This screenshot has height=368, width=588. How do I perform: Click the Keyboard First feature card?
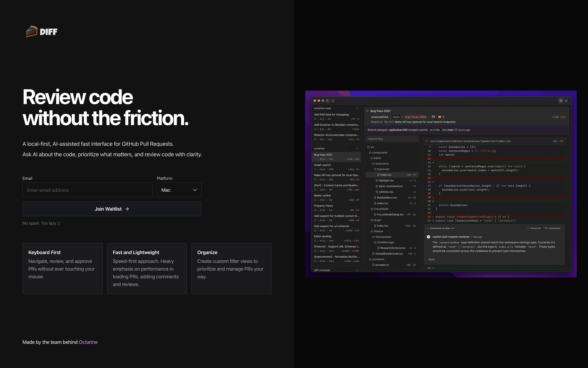[x=62, y=268]
